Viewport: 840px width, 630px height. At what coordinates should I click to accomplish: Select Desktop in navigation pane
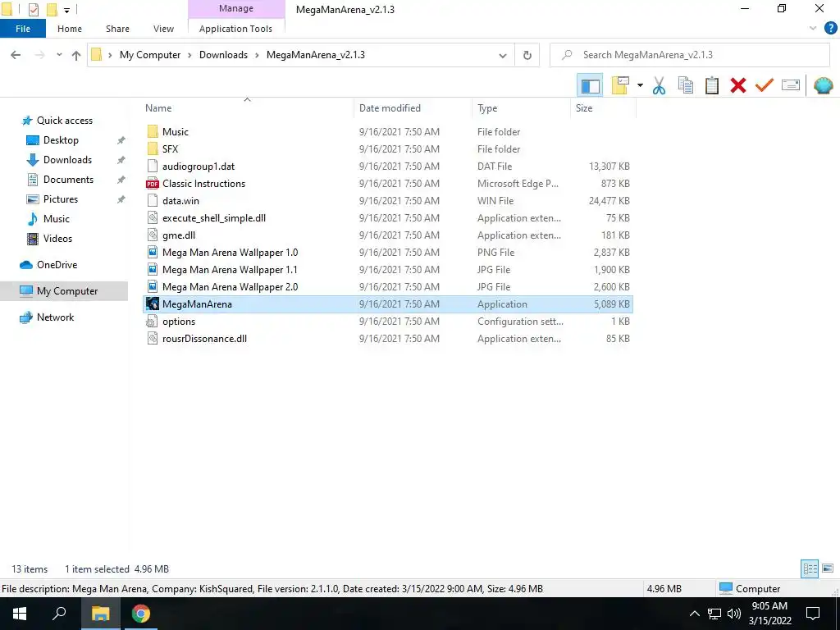(x=61, y=140)
